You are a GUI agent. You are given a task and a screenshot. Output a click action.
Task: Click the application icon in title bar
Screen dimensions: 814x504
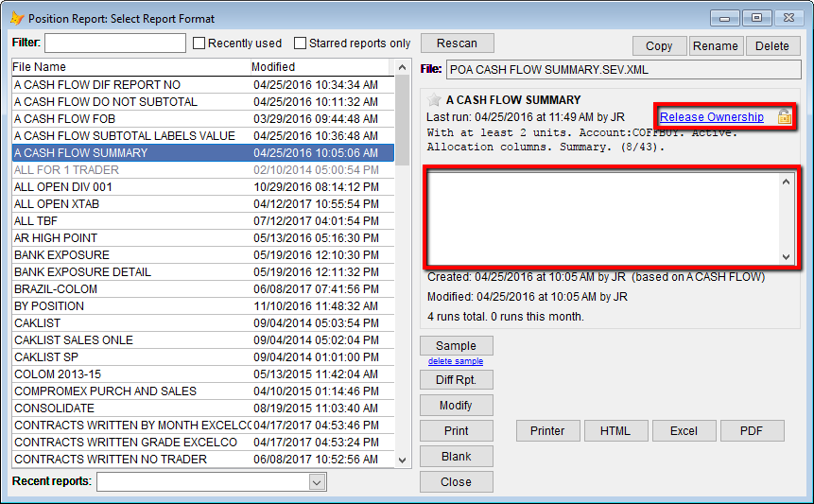pos(17,19)
